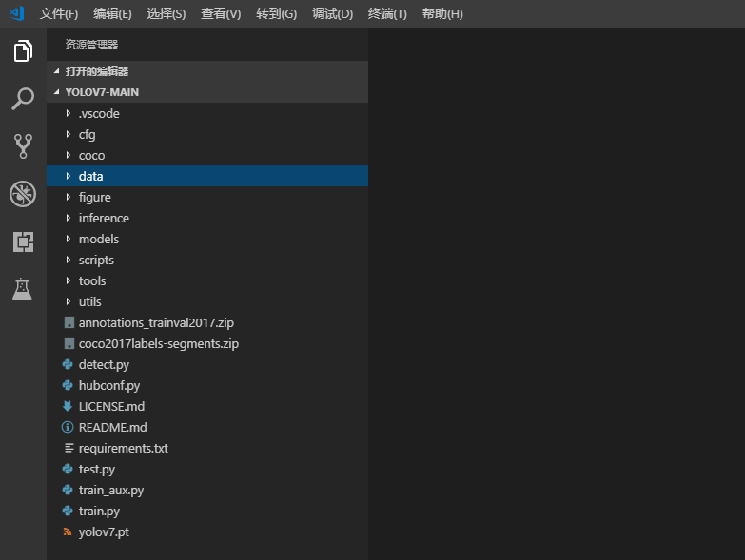
Task: Select the cfg folder name
Action: [x=87, y=135]
